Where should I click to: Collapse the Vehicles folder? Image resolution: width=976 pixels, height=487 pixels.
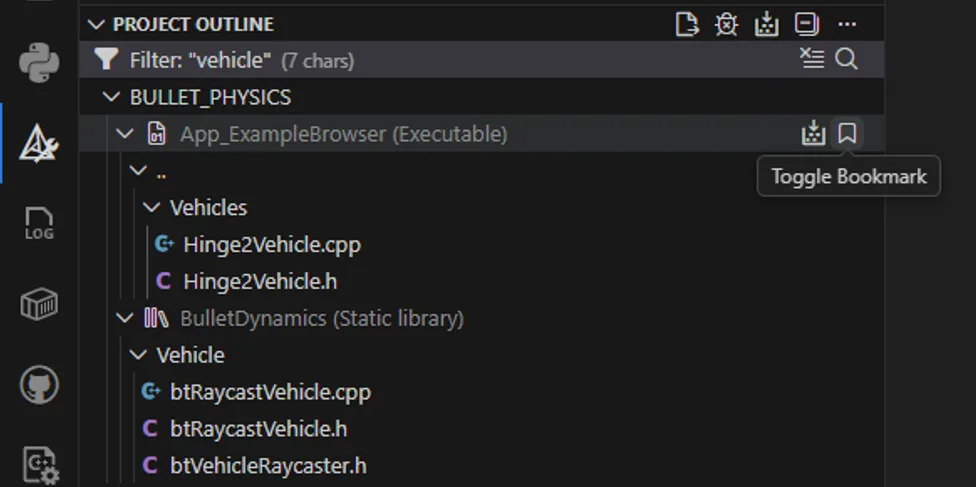pyautogui.click(x=151, y=207)
